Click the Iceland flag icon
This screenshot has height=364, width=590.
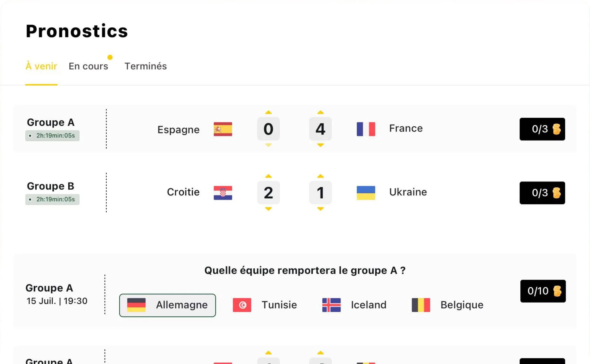pyautogui.click(x=332, y=305)
